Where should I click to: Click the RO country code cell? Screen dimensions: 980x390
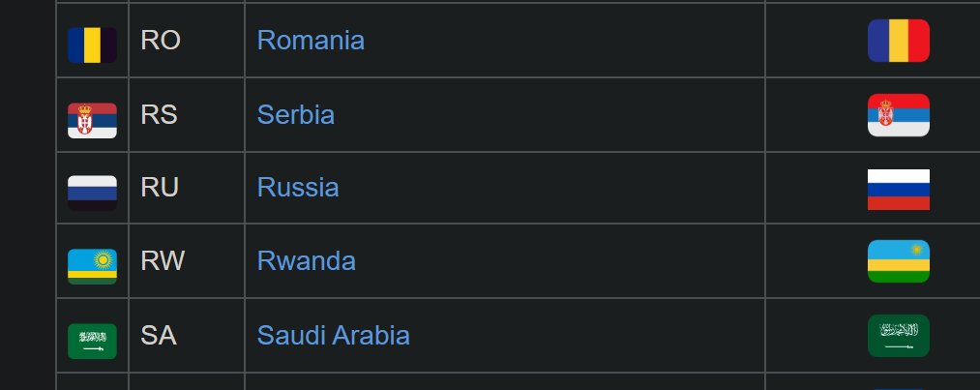(161, 41)
